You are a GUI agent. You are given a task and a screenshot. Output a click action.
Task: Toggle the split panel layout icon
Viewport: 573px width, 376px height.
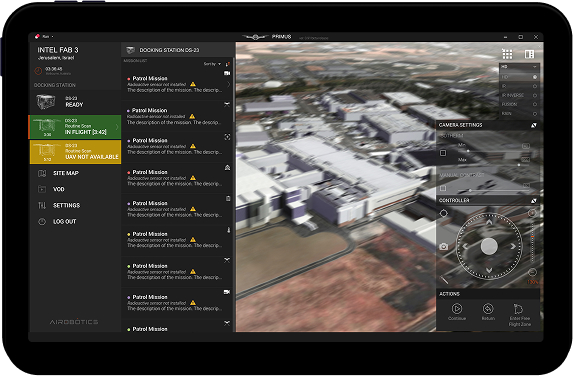(529, 54)
